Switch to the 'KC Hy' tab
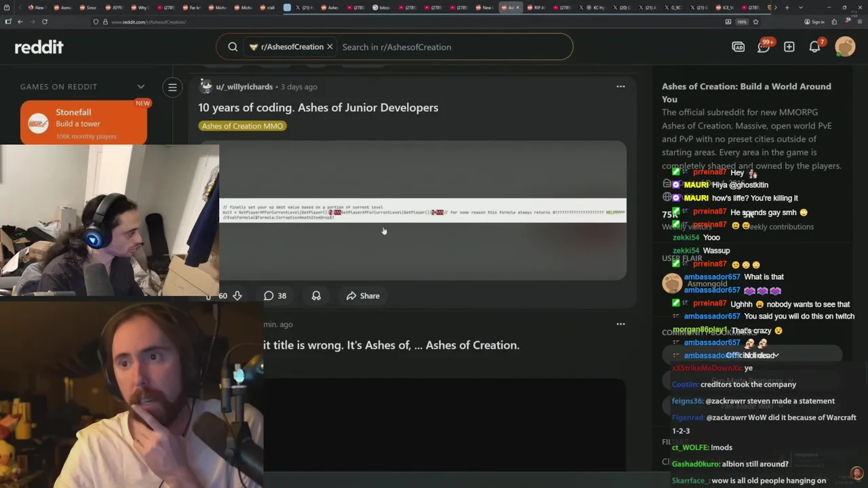The height and width of the screenshot is (488, 868). 593,7
